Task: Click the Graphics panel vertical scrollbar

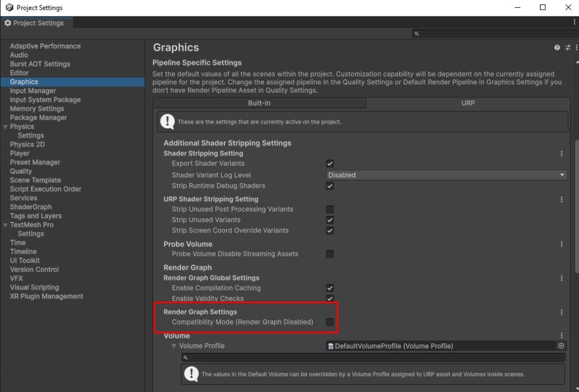Action: (577, 207)
